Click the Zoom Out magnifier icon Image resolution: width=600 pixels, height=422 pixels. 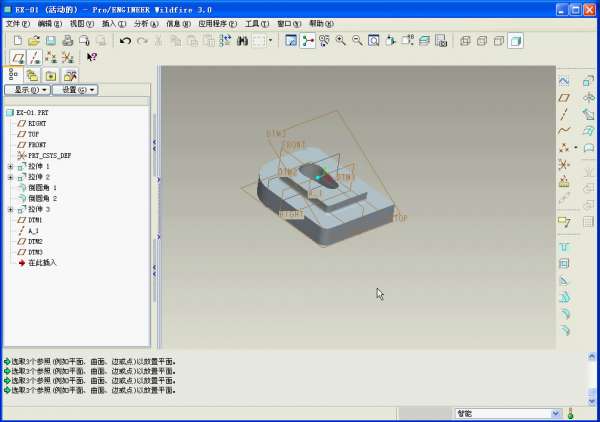(x=356, y=41)
